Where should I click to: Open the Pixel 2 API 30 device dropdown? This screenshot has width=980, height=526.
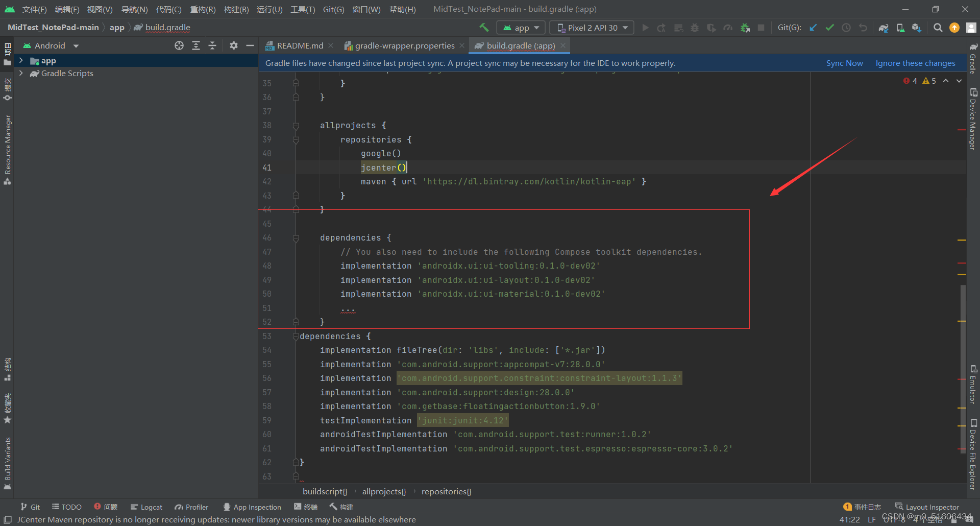click(x=592, y=28)
